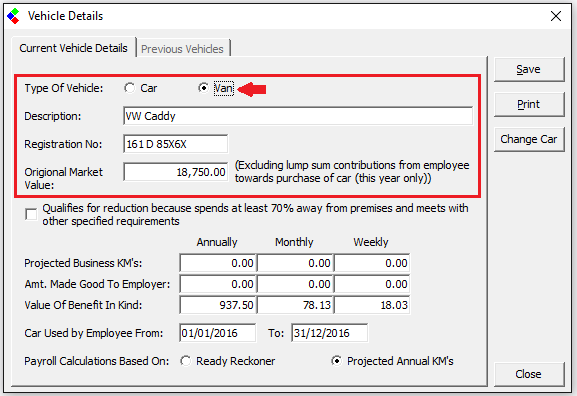Click the To date field 31/12/2016

point(329,333)
